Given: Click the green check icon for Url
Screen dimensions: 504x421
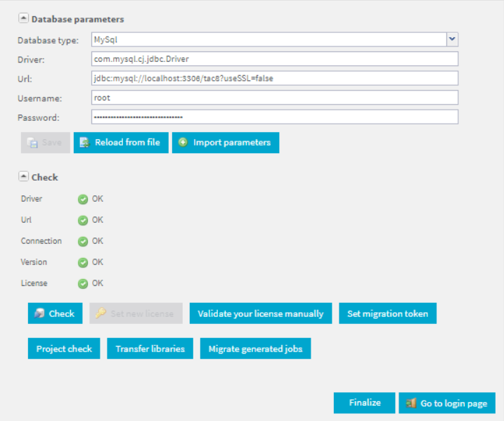Looking at the screenshot, I should tap(83, 221).
